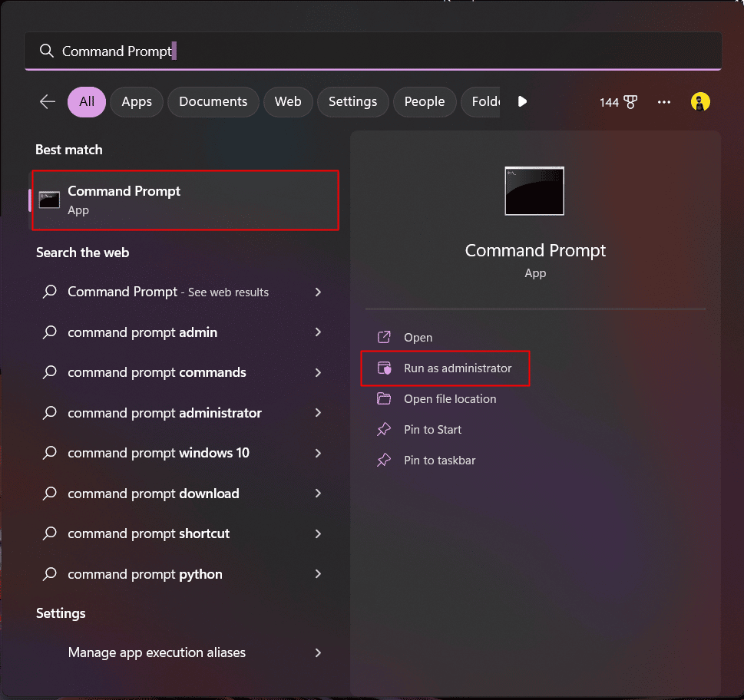Expand Manage app execution aliases chevron
744x700 pixels.
(x=318, y=653)
